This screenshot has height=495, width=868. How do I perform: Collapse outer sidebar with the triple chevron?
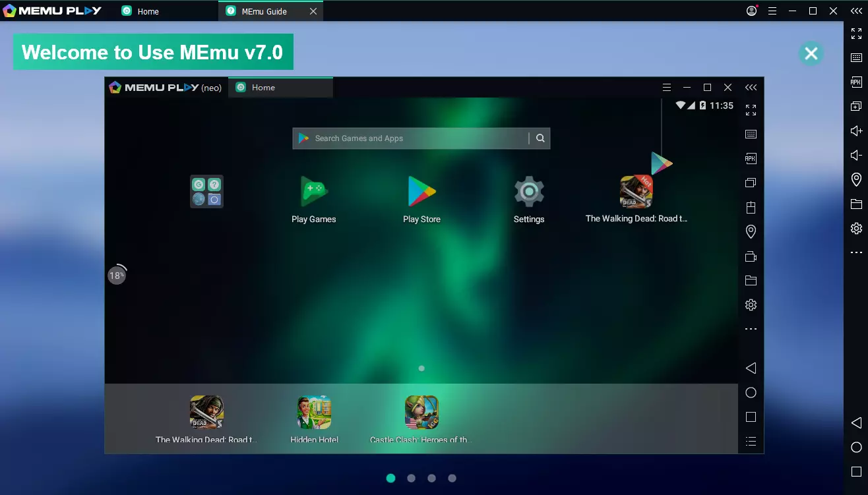(856, 11)
